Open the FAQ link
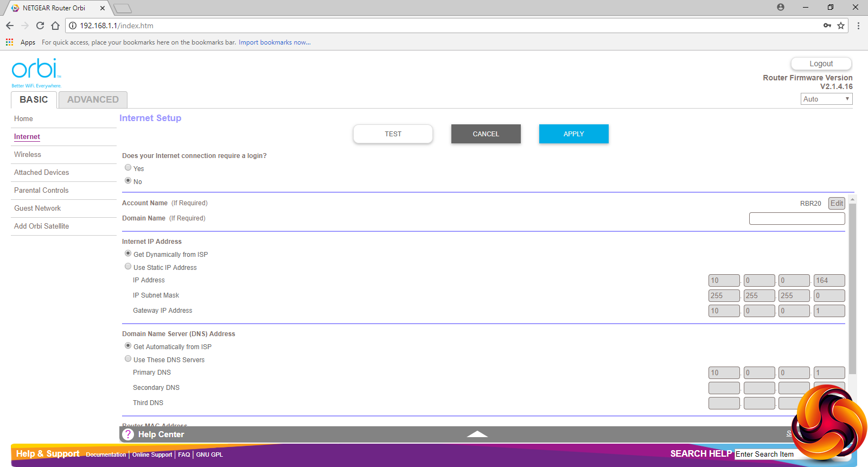Viewport: 868px width, 467px height. (x=184, y=455)
